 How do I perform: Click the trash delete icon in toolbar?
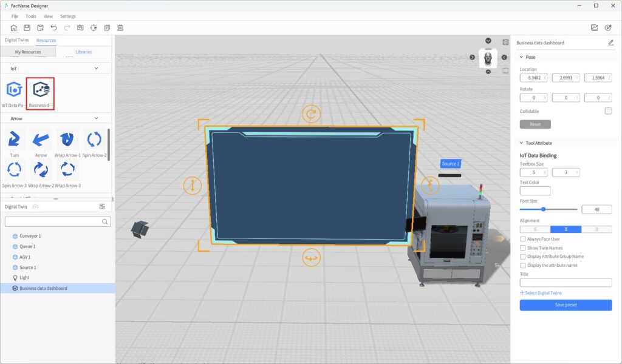pyautogui.click(x=120, y=28)
